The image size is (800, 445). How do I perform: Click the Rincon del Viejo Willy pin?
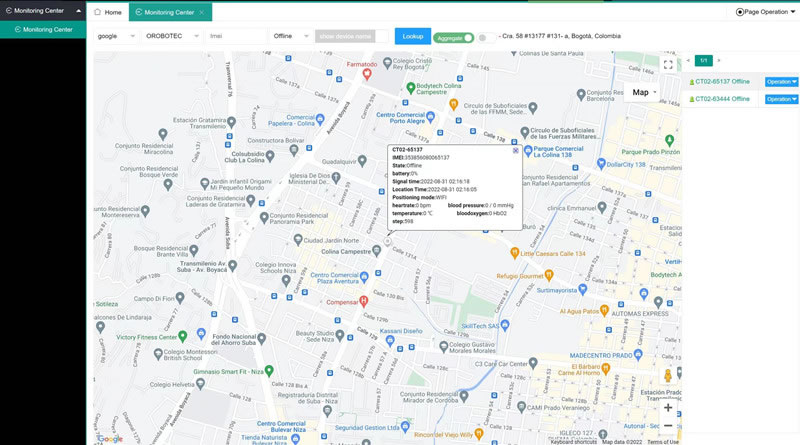[479, 434]
